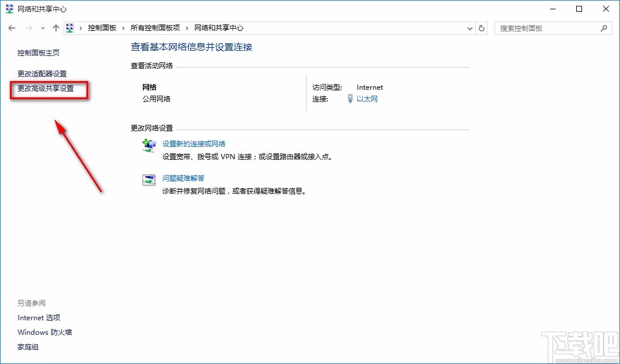Open Windows 防火墙 from the sidebar

[x=44, y=332]
